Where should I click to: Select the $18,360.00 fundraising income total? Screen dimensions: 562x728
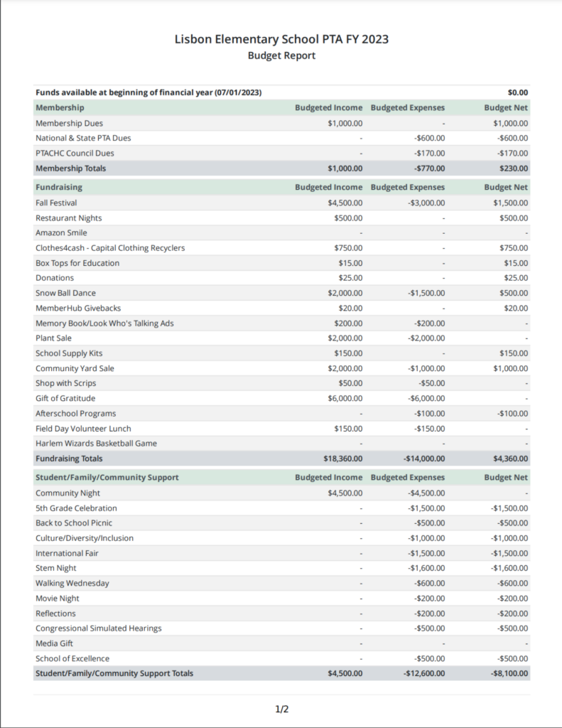343,459
